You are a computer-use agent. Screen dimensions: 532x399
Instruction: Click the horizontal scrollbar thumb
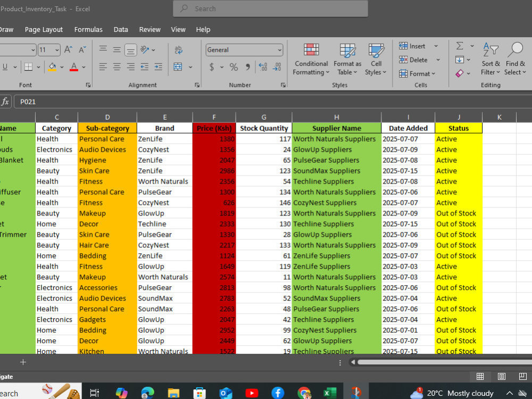444,362
